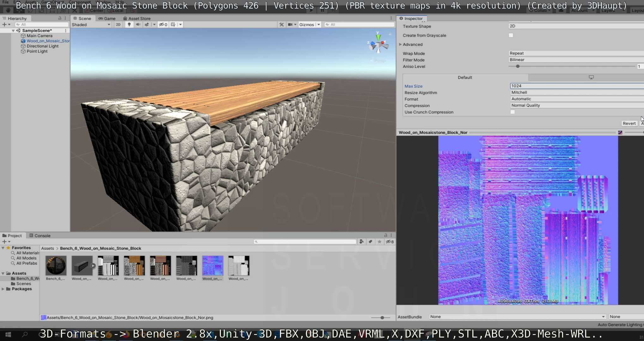Click the Search by Type icon in Project panel
The width and height of the screenshot is (644, 341).
361,242
